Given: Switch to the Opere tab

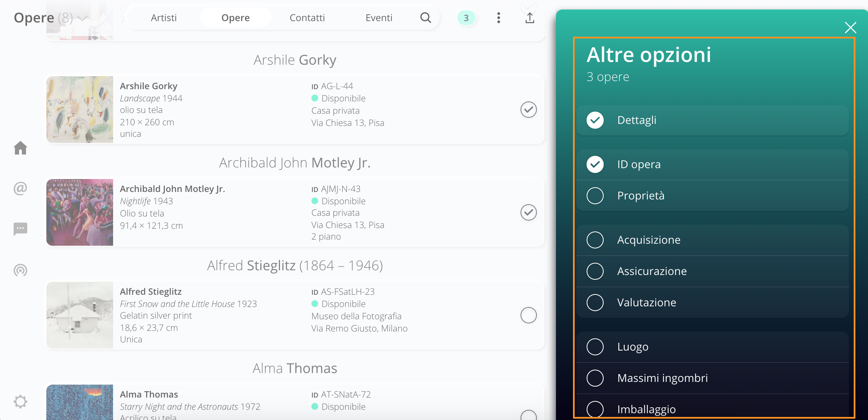Looking at the screenshot, I should tap(236, 18).
